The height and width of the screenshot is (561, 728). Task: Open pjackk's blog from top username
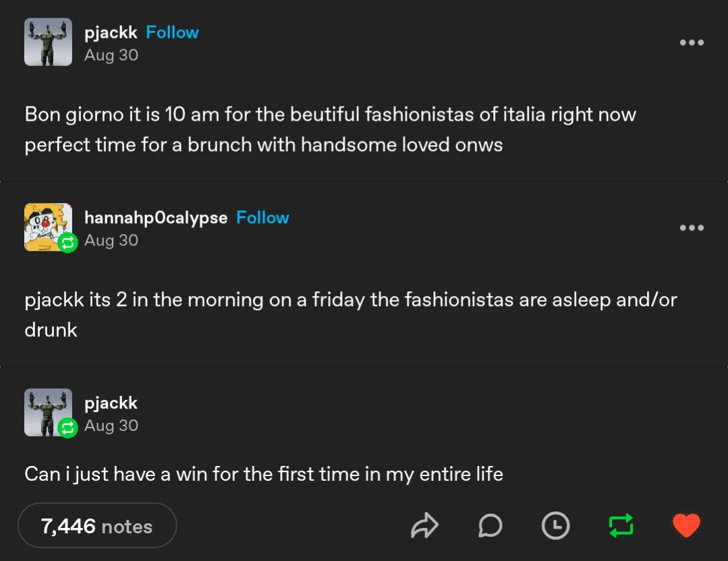(x=111, y=32)
